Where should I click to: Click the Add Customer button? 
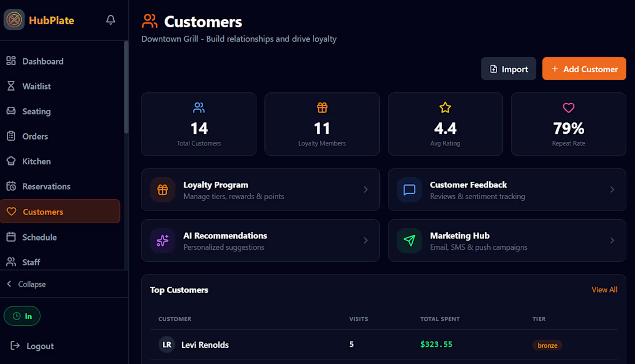tap(584, 69)
